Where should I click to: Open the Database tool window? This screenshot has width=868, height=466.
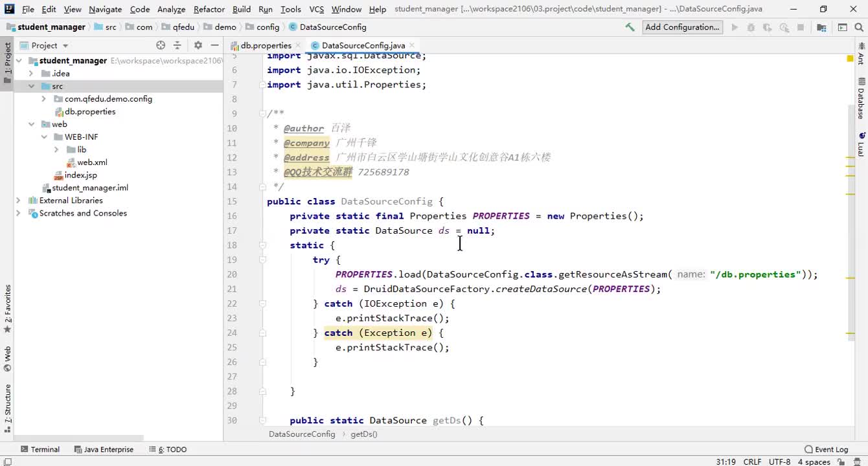(862, 99)
